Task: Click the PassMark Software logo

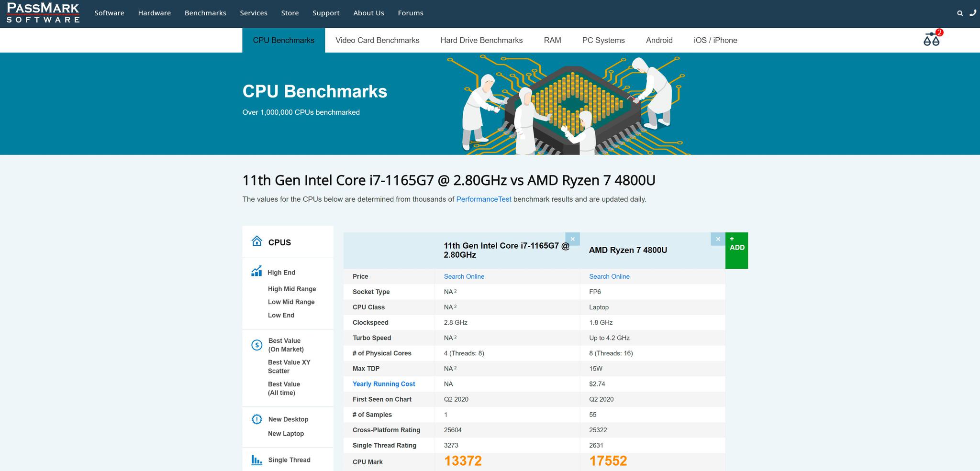Action: click(x=43, y=13)
